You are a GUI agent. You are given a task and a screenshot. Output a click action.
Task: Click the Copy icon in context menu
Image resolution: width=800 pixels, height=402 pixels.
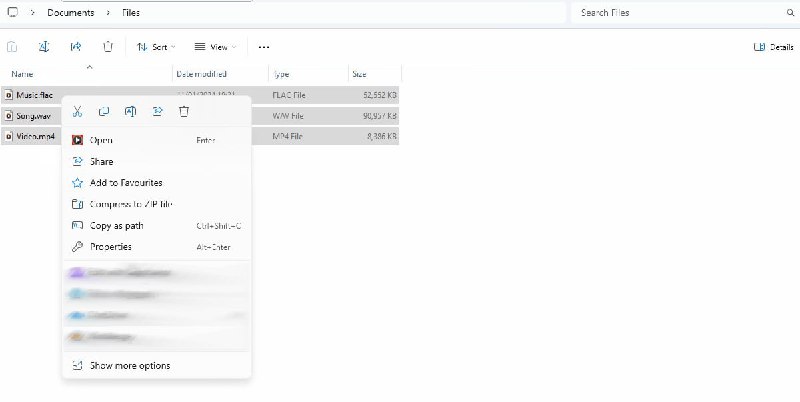(x=104, y=112)
